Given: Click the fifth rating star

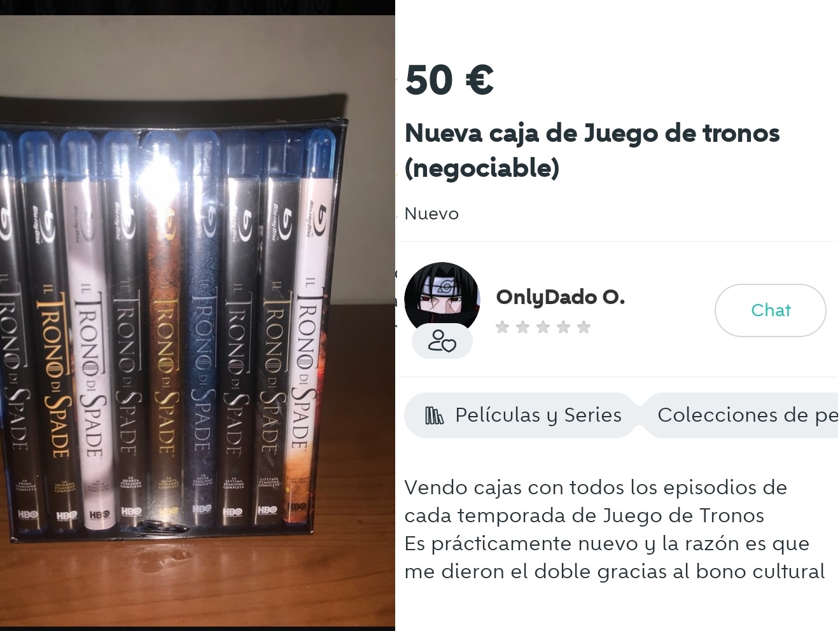Looking at the screenshot, I should click(584, 328).
